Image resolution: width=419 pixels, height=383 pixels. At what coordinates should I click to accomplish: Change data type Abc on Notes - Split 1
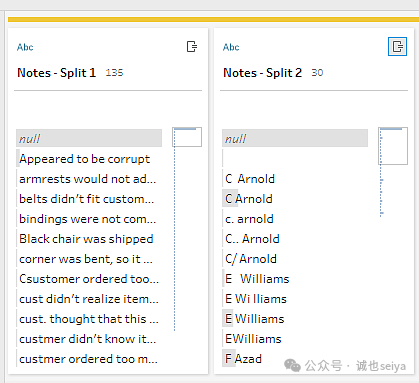25,47
